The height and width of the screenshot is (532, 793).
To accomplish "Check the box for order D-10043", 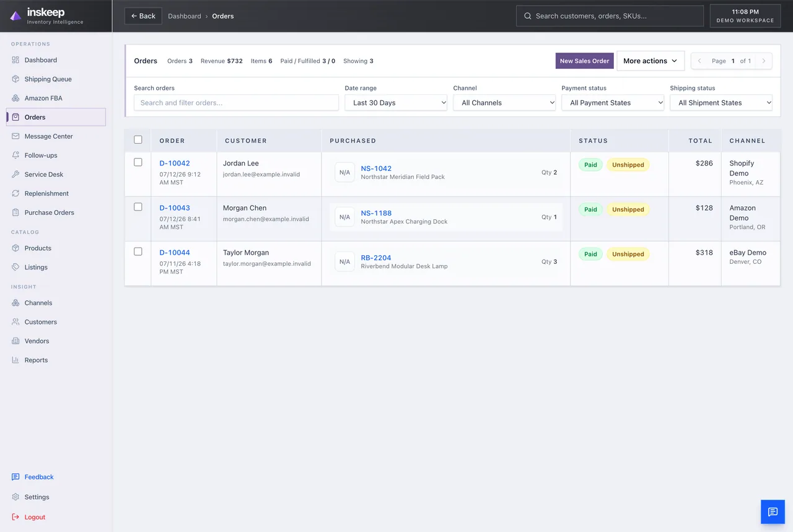I will (x=138, y=207).
